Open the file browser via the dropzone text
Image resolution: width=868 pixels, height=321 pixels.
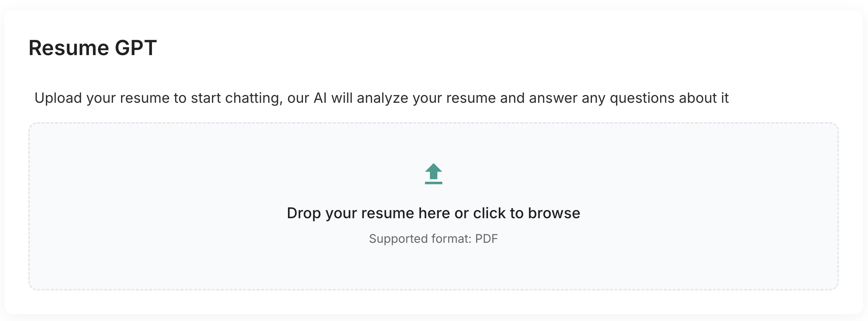pyautogui.click(x=433, y=213)
